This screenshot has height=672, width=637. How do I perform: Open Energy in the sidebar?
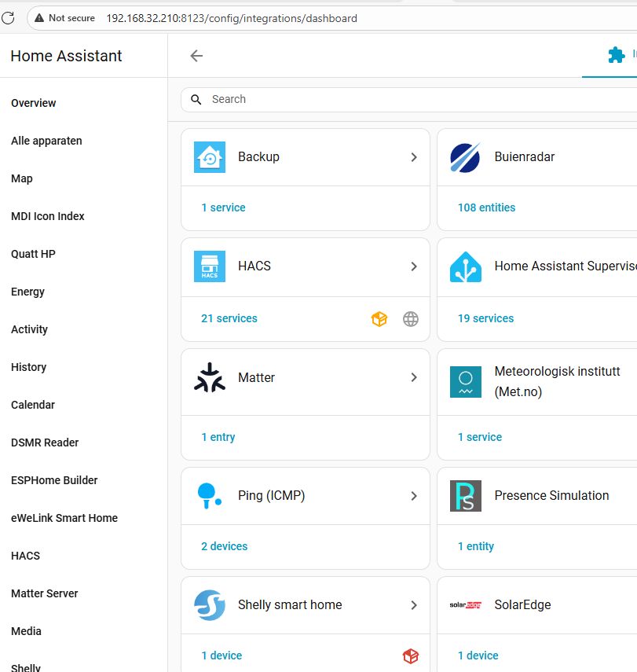tap(28, 292)
